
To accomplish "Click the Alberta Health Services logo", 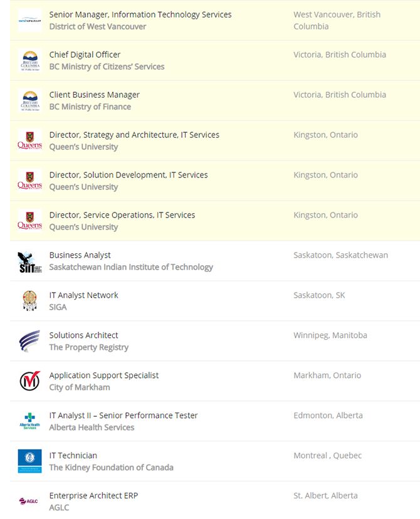I will point(29,421).
